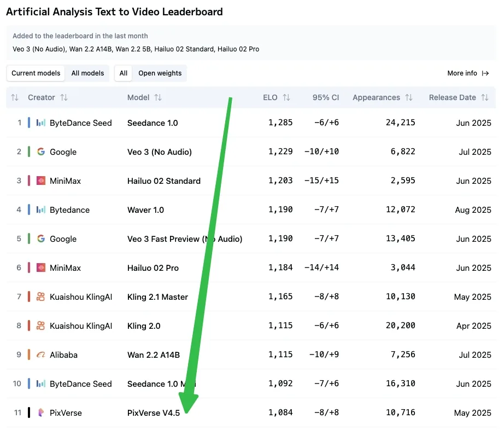Image resolution: width=504 pixels, height=430 pixels.
Task: Filter by Open weights
Action: click(160, 73)
